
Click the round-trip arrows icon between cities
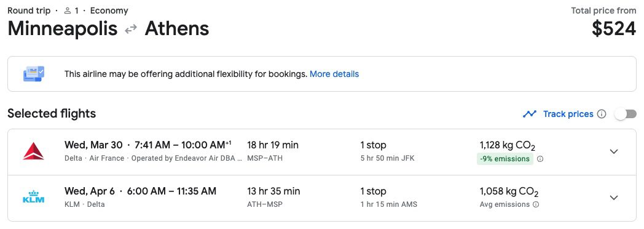click(131, 29)
